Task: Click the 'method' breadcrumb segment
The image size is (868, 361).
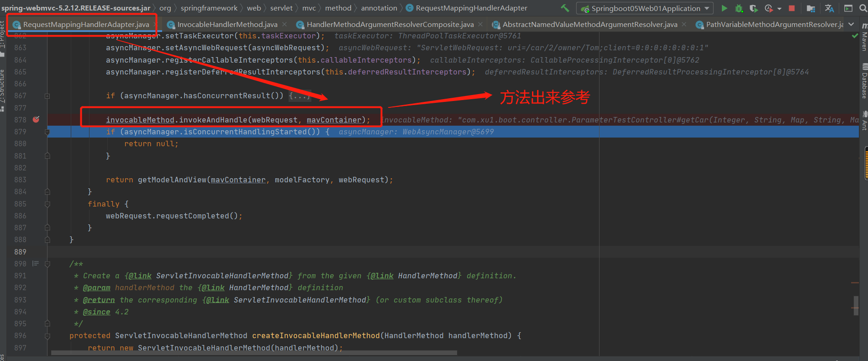Action: point(338,8)
